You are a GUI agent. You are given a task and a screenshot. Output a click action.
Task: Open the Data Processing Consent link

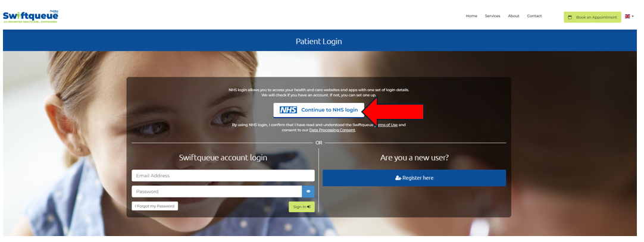tap(332, 130)
